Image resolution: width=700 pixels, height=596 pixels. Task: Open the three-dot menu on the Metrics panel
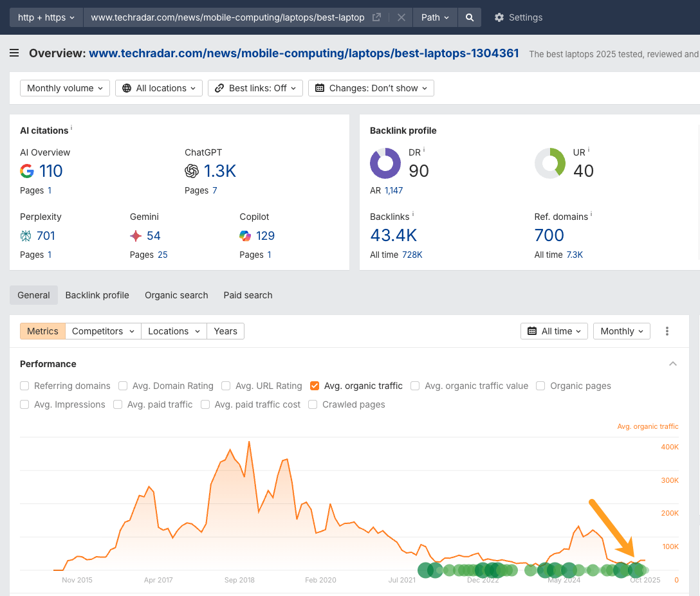coord(667,331)
